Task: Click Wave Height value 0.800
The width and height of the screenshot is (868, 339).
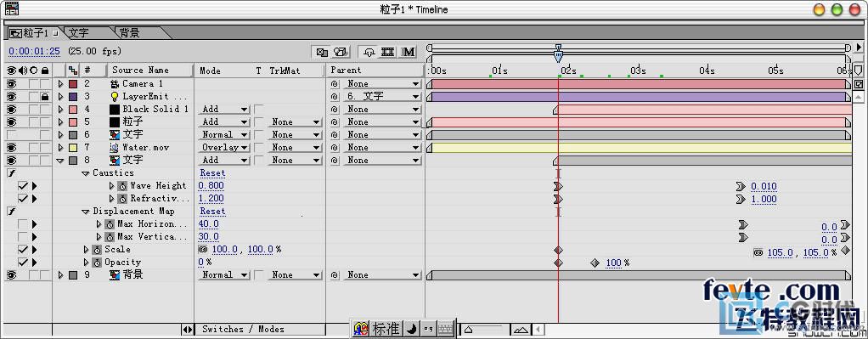Action: tap(211, 186)
